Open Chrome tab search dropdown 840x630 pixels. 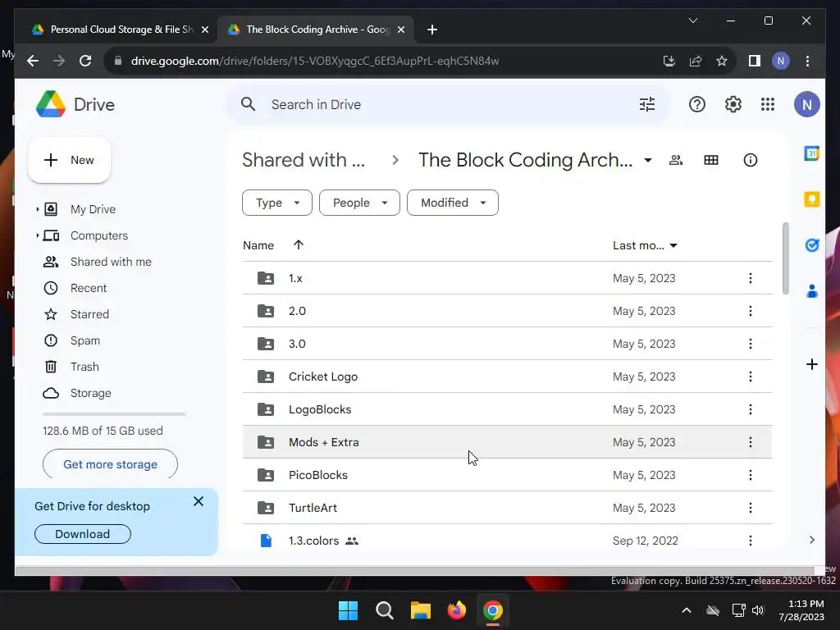pyautogui.click(x=692, y=21)
